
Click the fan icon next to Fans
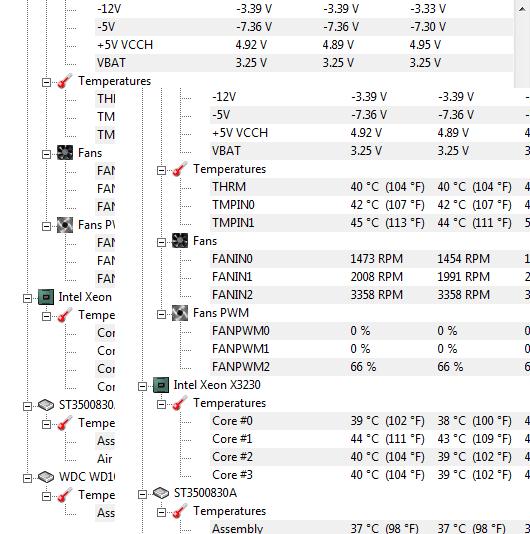coord(180,241)
